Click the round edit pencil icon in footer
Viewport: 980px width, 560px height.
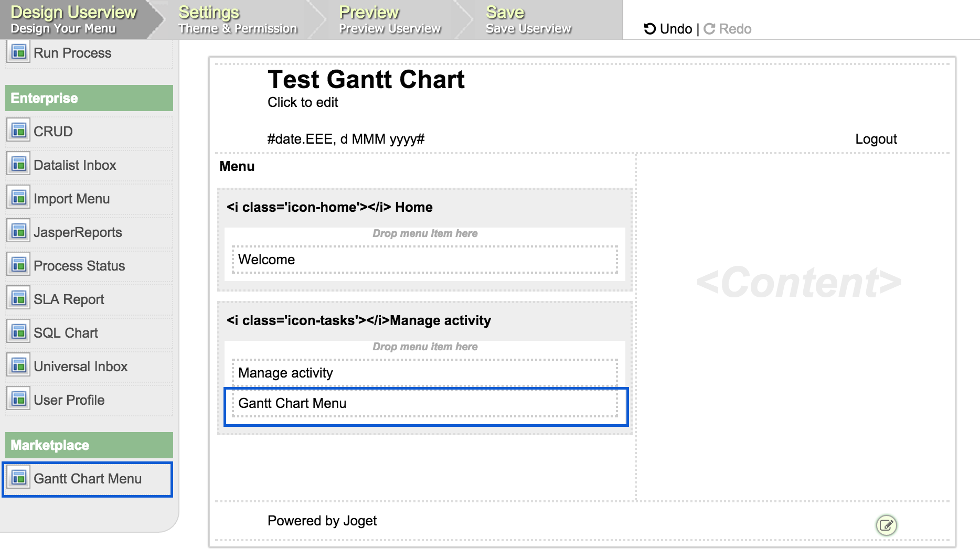(x=886, y=525)
